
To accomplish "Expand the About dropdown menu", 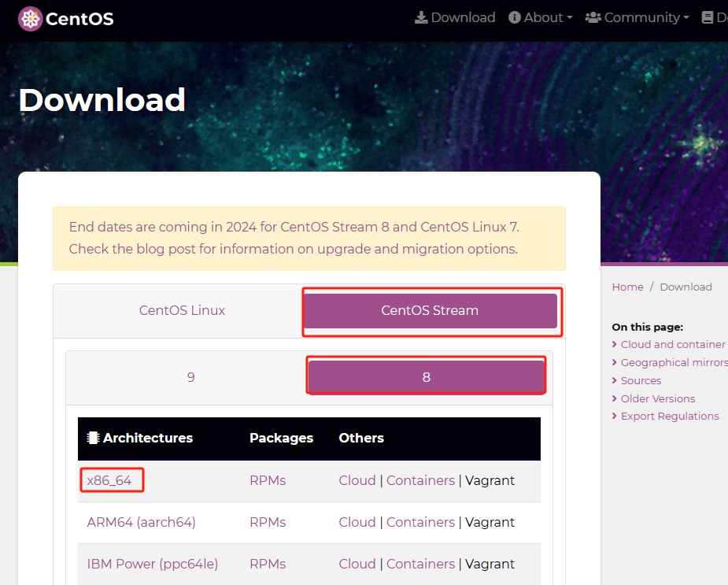I will (541, 17).
